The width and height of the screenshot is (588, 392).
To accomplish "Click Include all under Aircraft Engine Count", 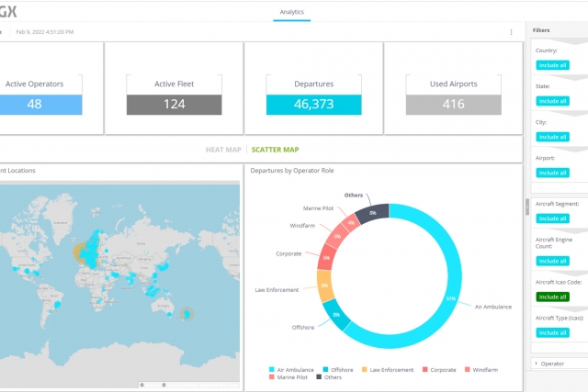I will click(552, 261).
